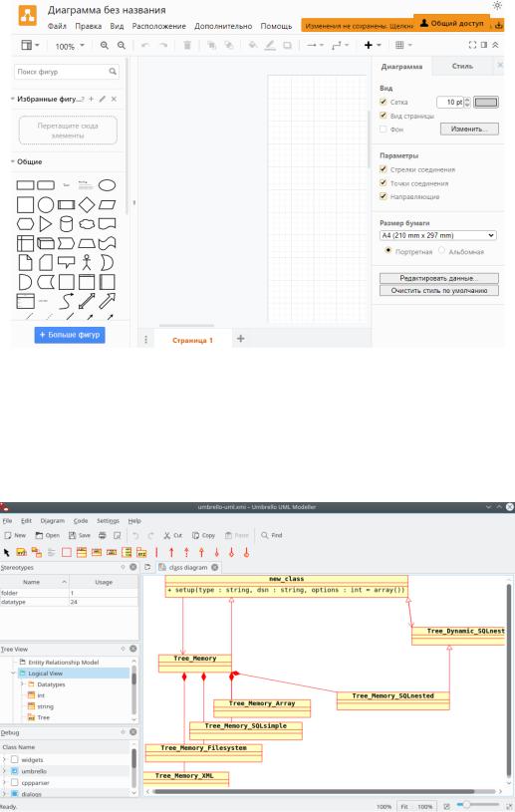This screenshot has height=812, width=515.
Task: Switch to the Стиль tab
Action: [x=462, y=67]
